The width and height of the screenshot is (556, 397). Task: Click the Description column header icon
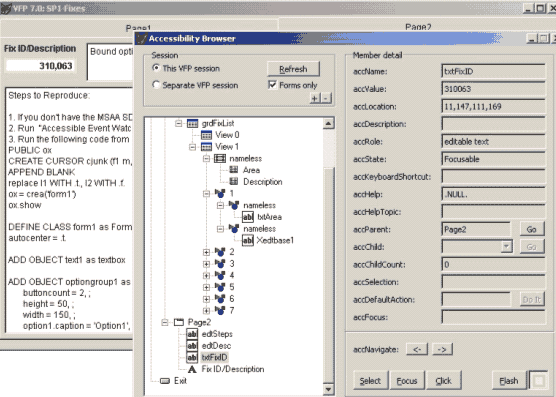[x=234, y=182]
